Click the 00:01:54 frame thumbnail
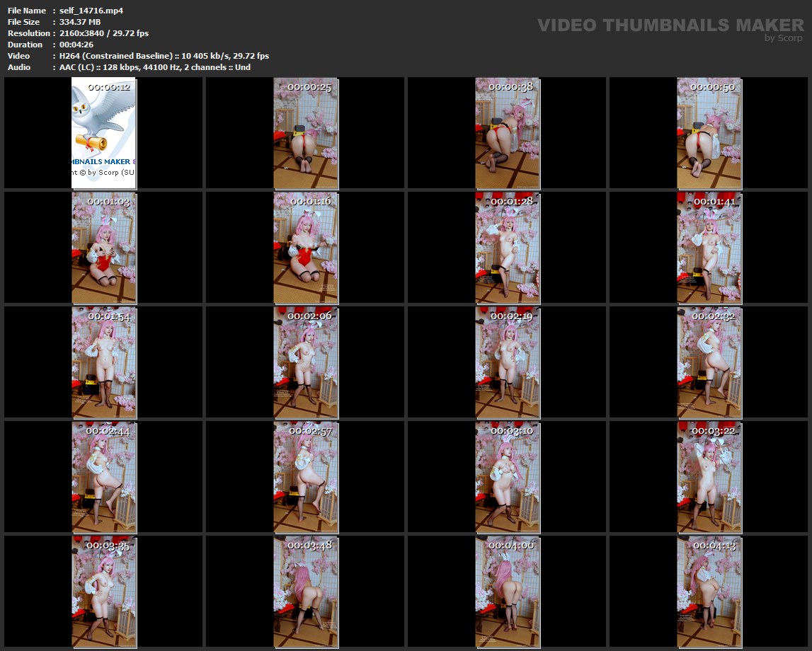This screenshot has width=812, height=651. coord(103,362)
